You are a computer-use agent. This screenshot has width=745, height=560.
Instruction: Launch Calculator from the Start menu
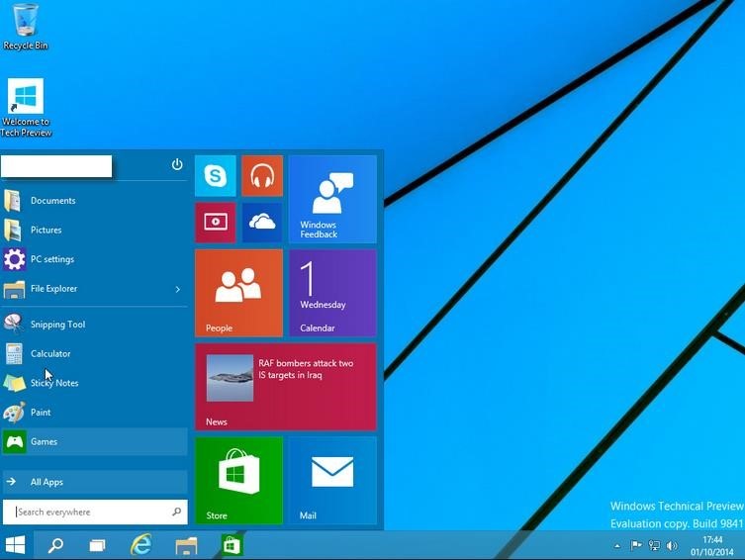95,354
